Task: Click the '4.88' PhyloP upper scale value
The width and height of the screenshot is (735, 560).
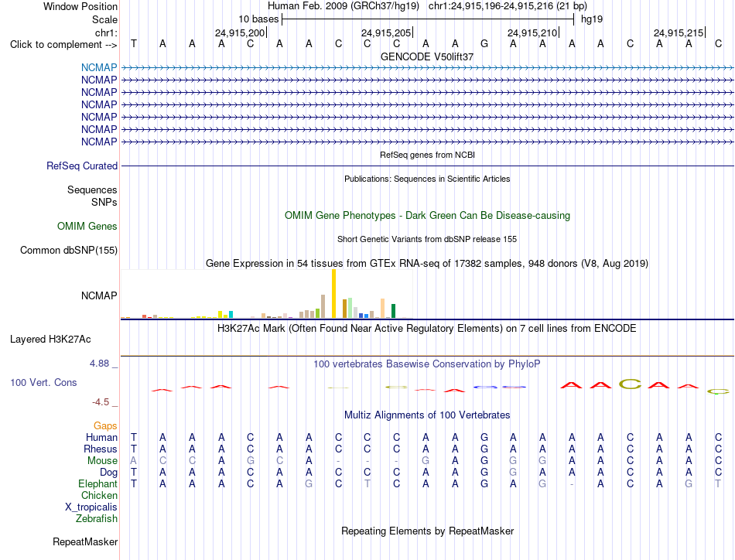Action: pyautogui.click(x=99, y=364)
